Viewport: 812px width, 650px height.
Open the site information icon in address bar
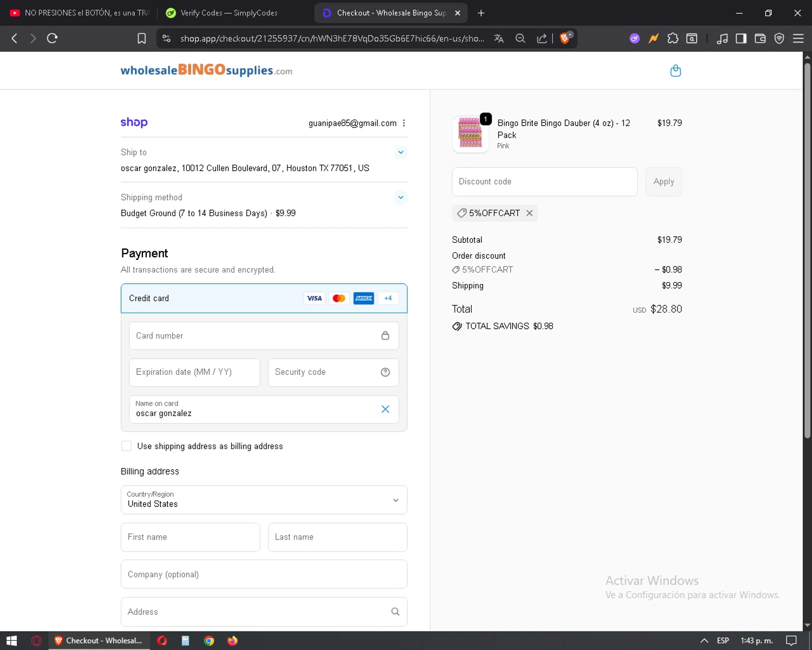(x=167, y=38)
